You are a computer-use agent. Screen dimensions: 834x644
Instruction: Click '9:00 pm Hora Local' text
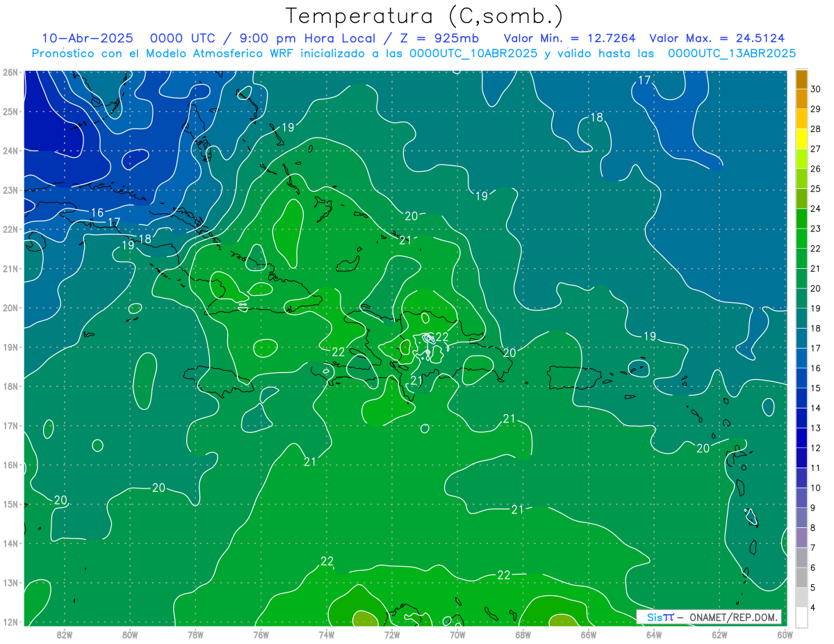click(x=309, y=38)
